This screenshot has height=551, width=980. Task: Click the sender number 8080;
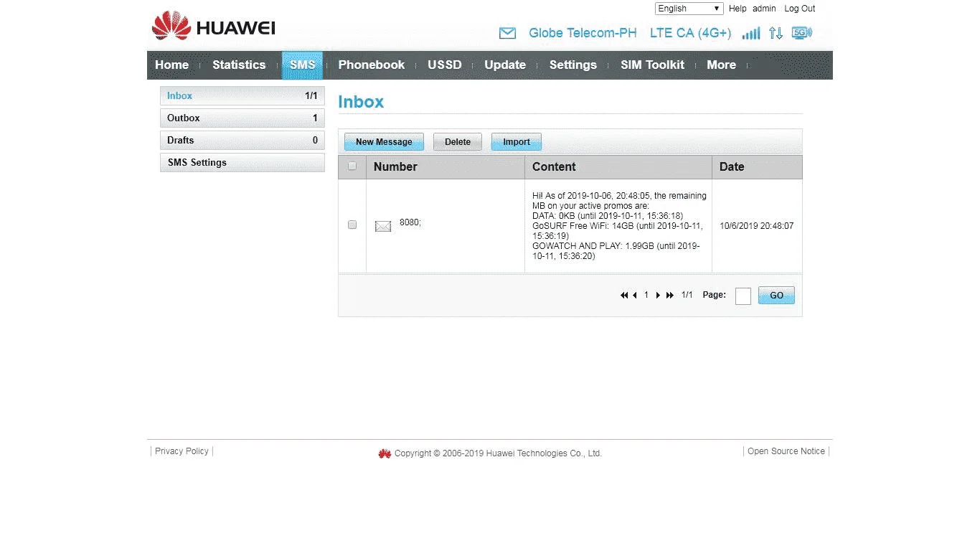[410, 222]
